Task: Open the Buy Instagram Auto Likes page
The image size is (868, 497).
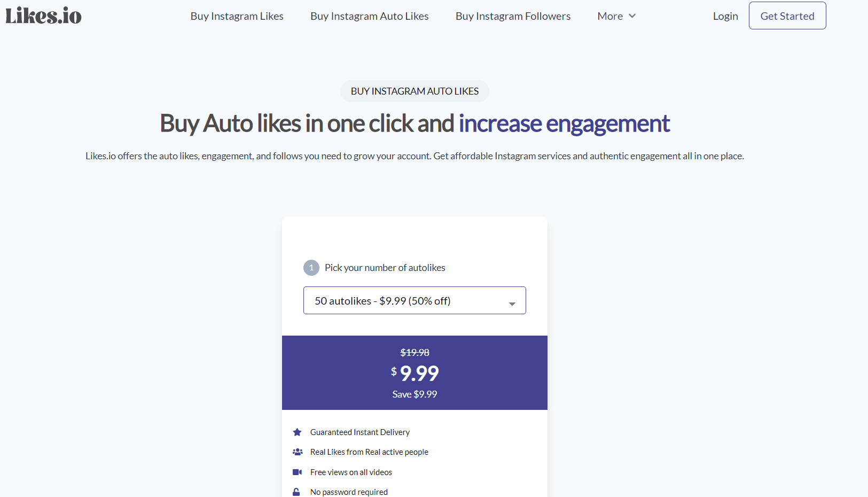Action: click(369, 15)
